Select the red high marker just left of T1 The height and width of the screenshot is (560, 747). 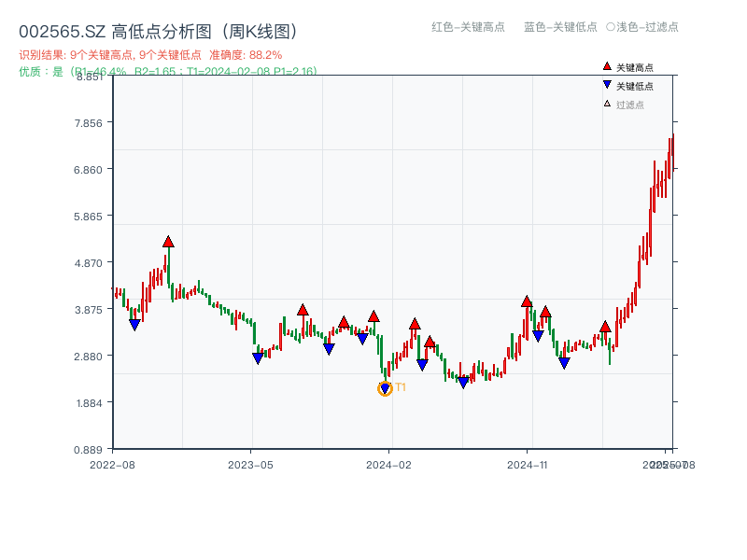(373, 316)
